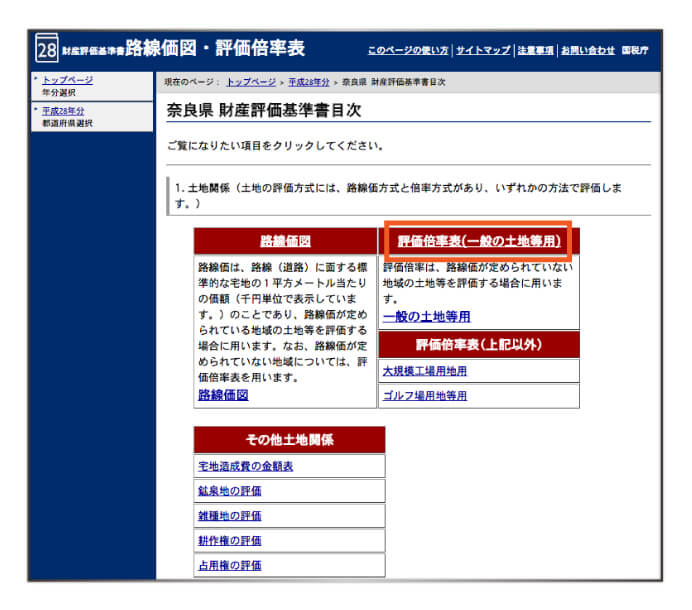The width and height of the screenshot is (692, 610).
Task: Click the ご覧になりたい項目をクリックしてください instruction text
Action: pyautogui.click(x=275, y=146)
